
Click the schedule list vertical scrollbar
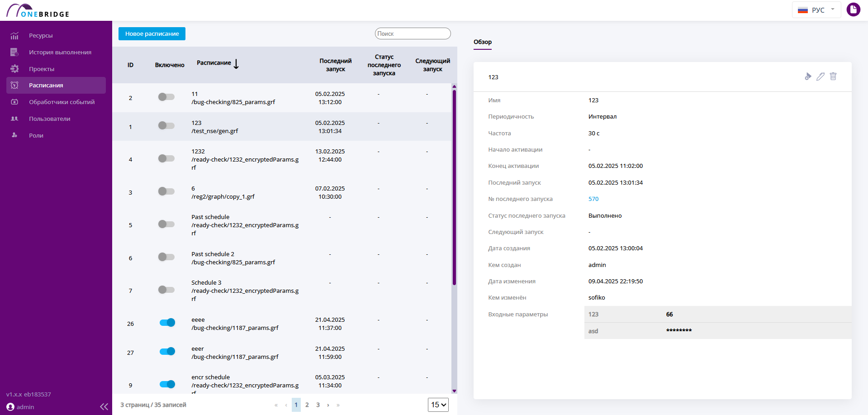454,187
